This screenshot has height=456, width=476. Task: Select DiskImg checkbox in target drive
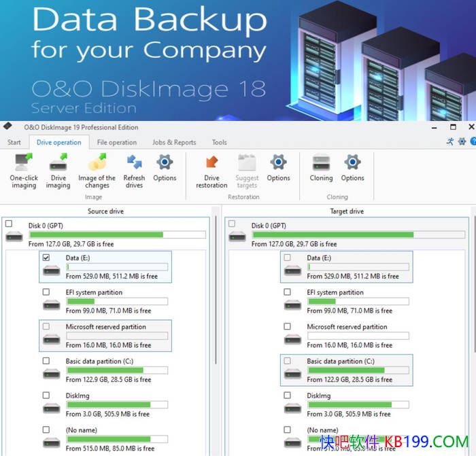[287, 396]
